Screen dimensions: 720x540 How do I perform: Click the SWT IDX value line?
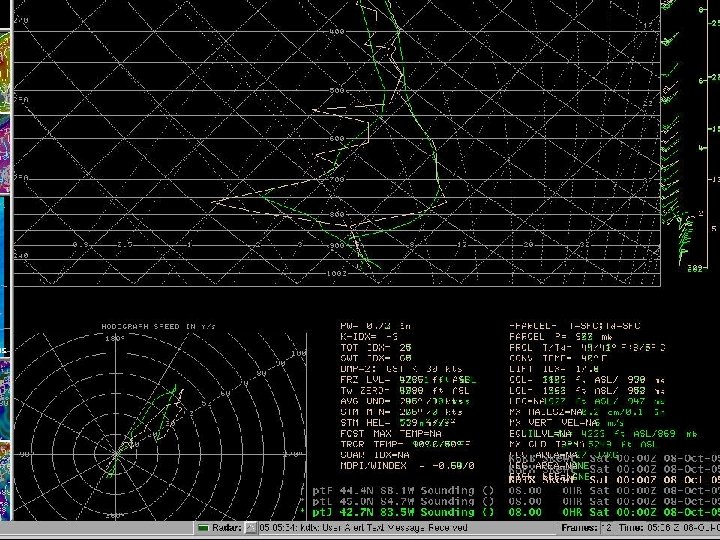(376, 358)
